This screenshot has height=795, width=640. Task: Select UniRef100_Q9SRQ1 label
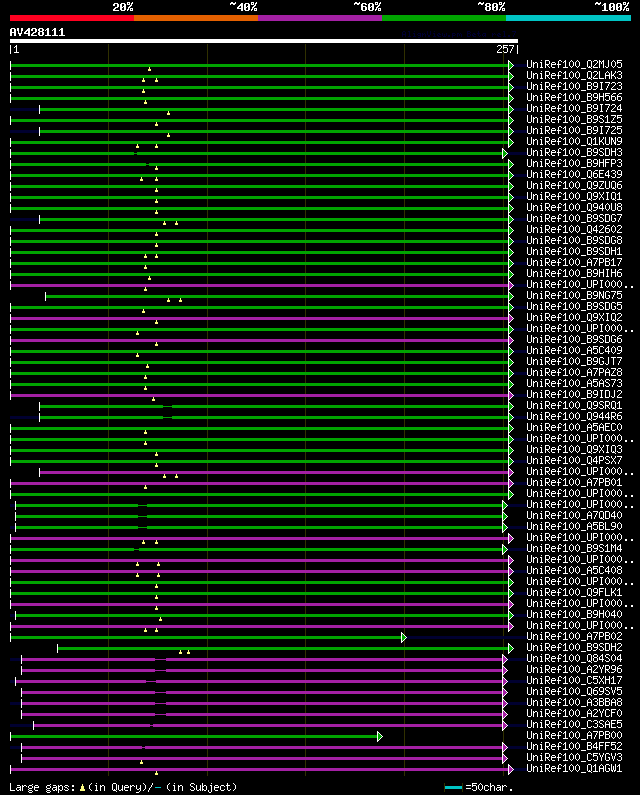[x=574, y=406]
